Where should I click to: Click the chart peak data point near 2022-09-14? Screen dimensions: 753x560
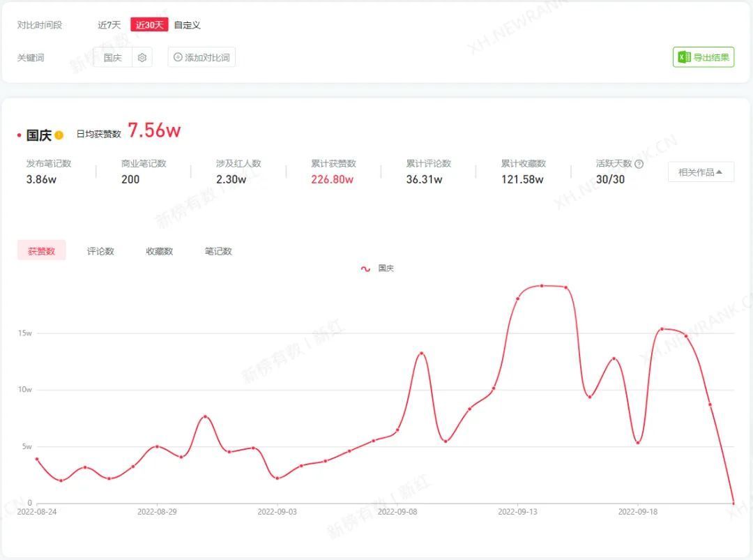542,286
